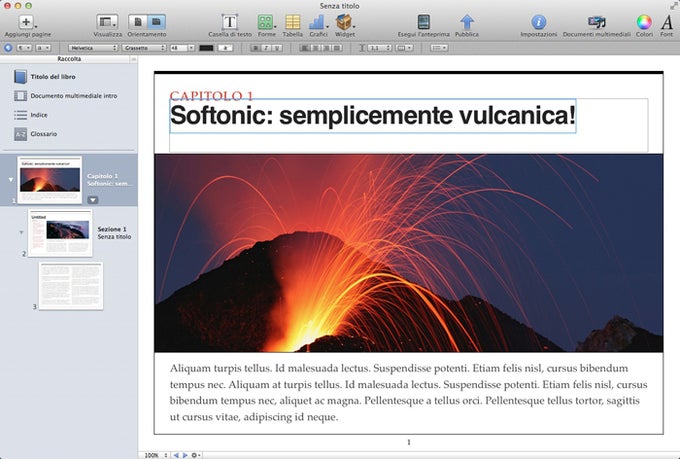680x459 pixels.
Task: Select the volcano eruption image
Action: point(409,253)
